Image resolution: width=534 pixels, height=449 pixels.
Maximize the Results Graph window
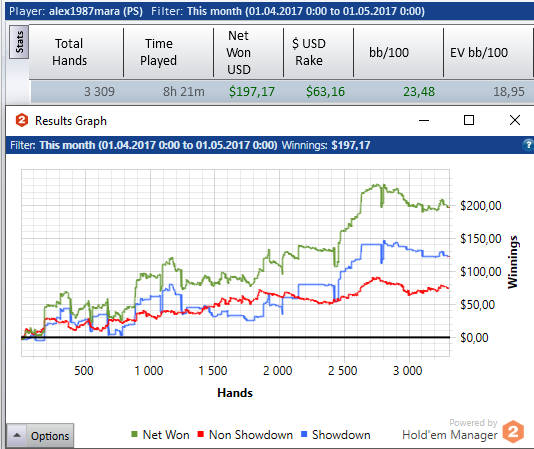click(x=469, y=120)
